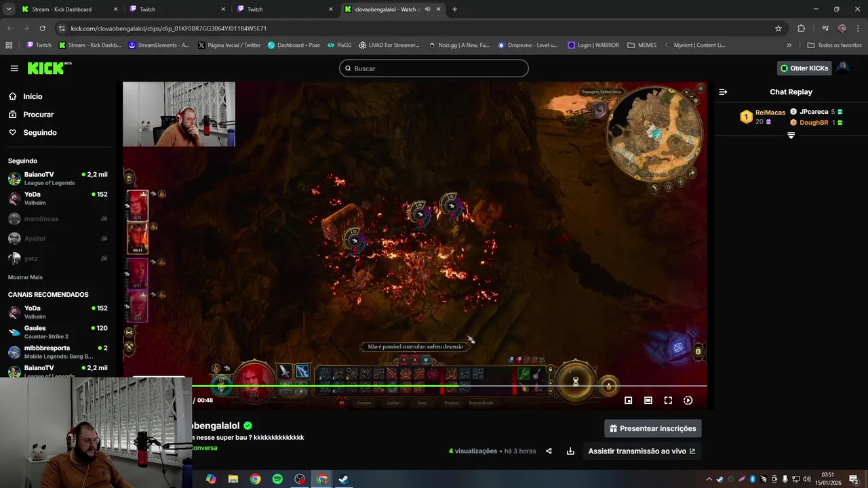868x488 pixels.
Task: Open the user profile avatar at top right
Action: (x=842, y=68)
